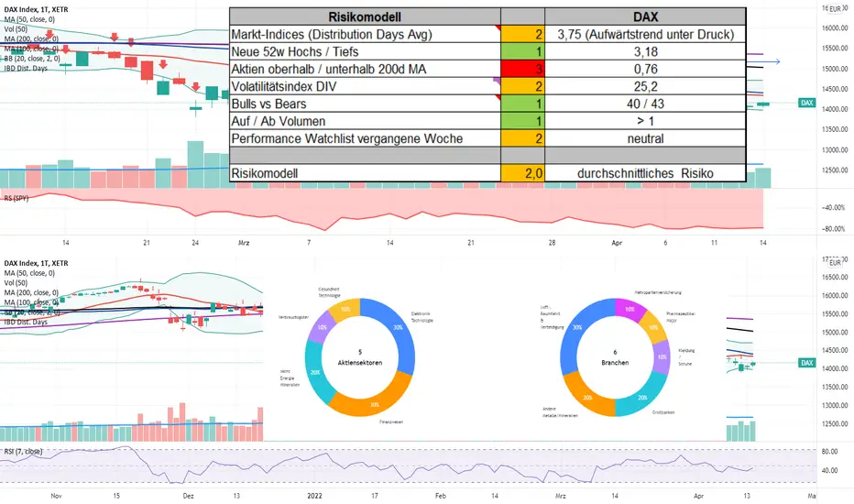This screenshot has height=504, width=854.
Task: Select the MA (200, close, 0) legend in upper chart
Action: (x=31, y=38)
